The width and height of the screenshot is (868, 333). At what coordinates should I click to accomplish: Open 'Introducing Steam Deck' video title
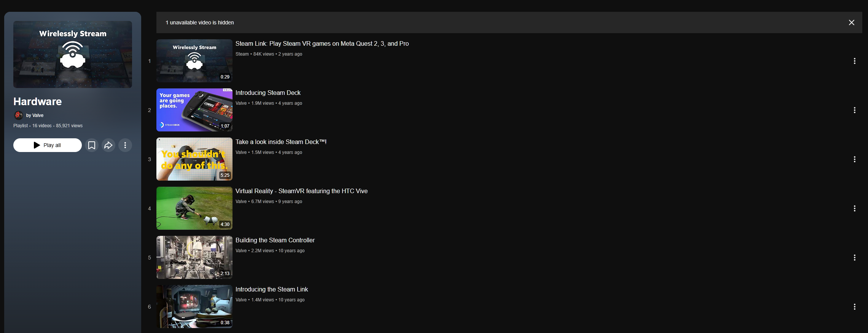click(268, 93)
